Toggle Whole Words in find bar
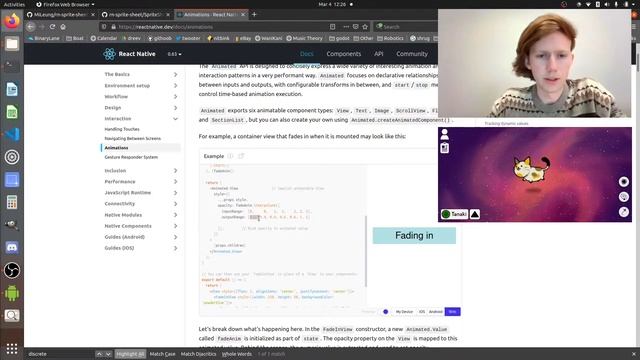The height and width of the screenshot is (360, 640). [x=237, y=354]
